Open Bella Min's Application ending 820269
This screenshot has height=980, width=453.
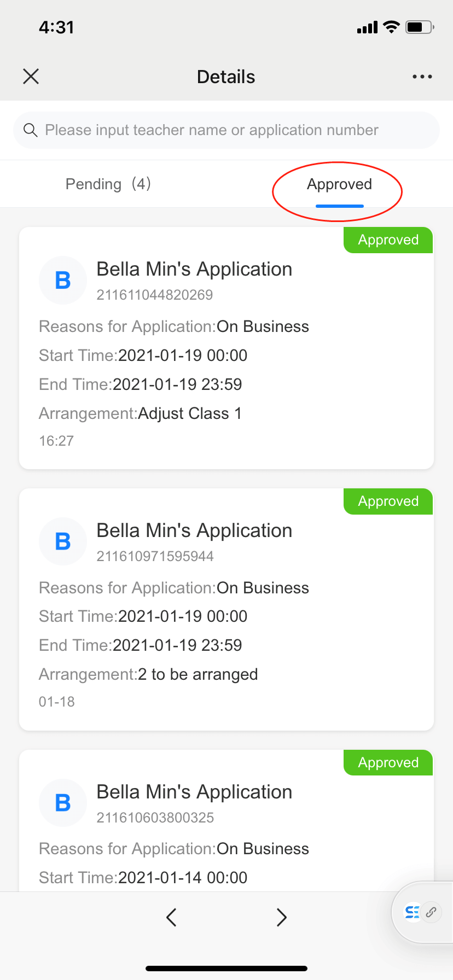[194, 270]
